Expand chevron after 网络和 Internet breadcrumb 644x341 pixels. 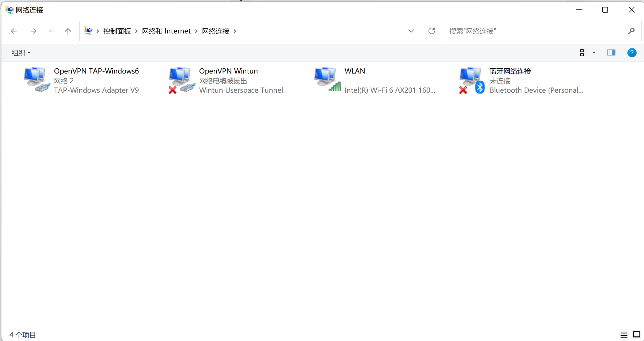[x=196, y=31]
